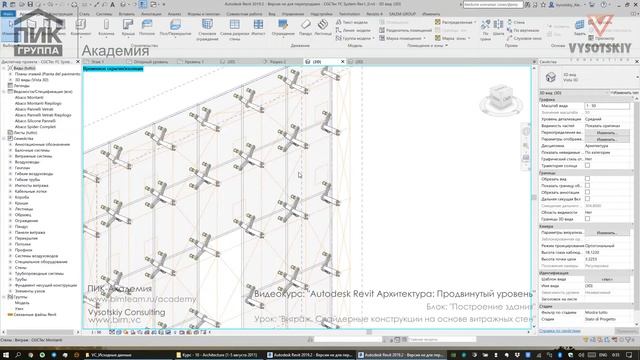
Task: Open the Изменить (Modify) ribbon tab
Action: pos(431,14)
